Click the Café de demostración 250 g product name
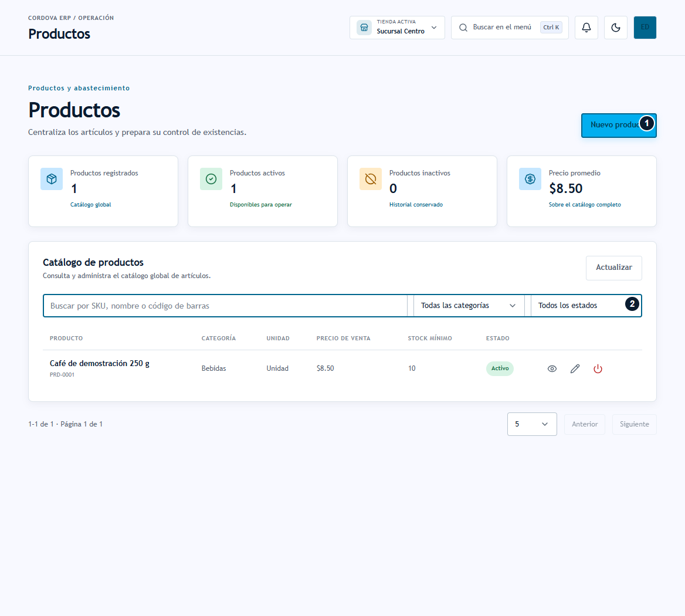The height and width of the screenshot is (616, 685). click(x=100, y=364)
